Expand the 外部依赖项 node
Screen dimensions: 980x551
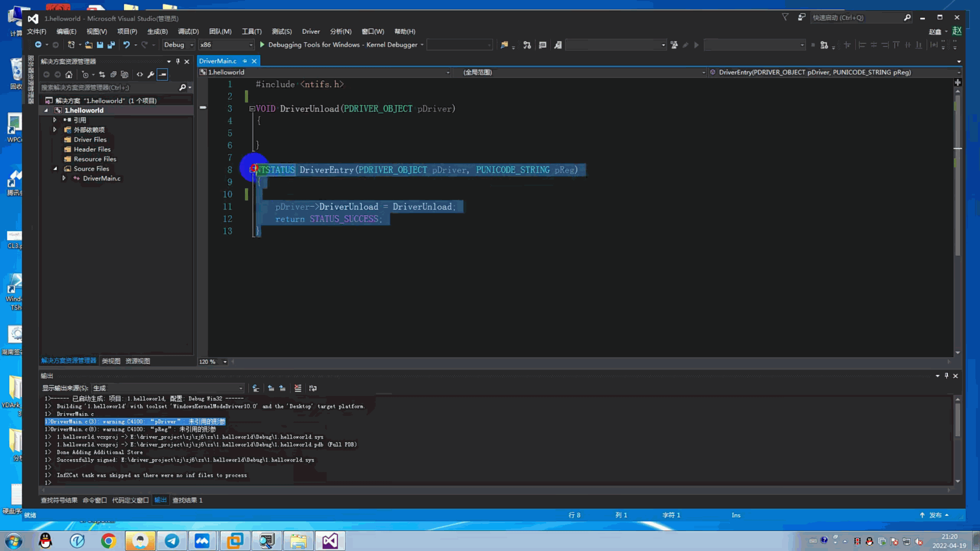(55, 130)
